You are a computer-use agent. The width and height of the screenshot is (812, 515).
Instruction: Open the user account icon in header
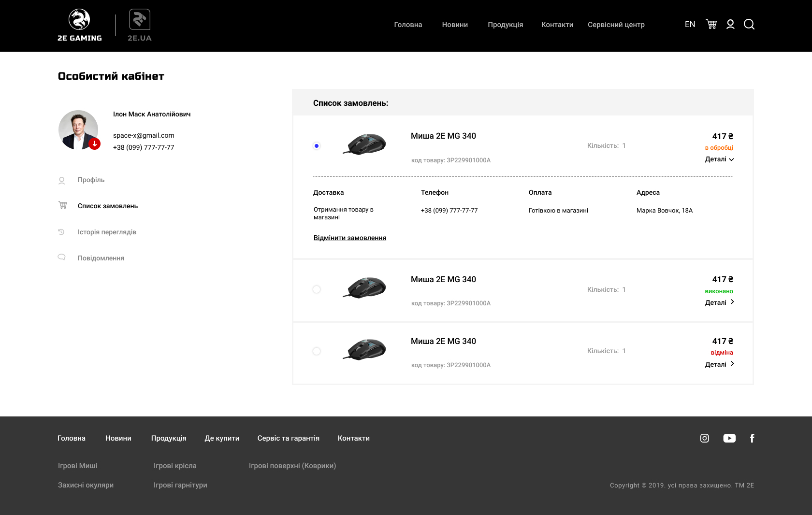coord(730,24)
